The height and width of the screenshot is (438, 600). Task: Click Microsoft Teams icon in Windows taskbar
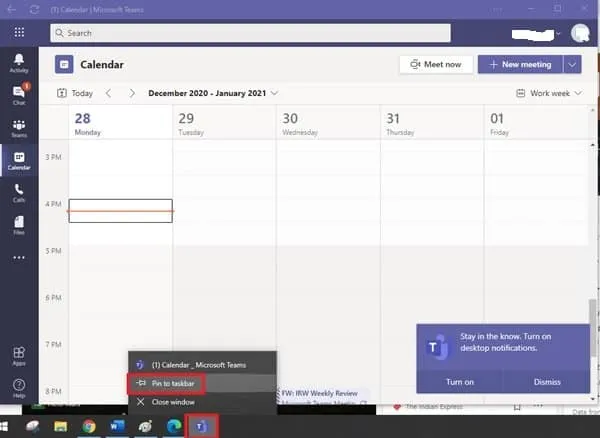203,427
